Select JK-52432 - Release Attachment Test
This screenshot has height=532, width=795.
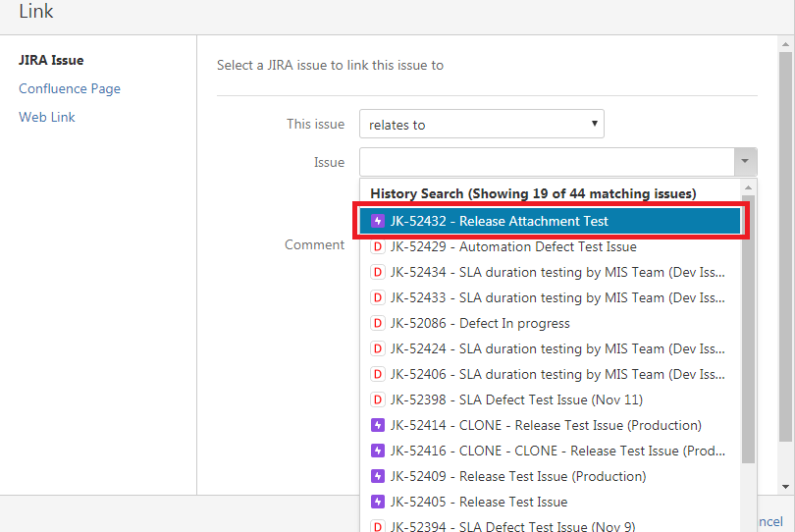[550, 221]
